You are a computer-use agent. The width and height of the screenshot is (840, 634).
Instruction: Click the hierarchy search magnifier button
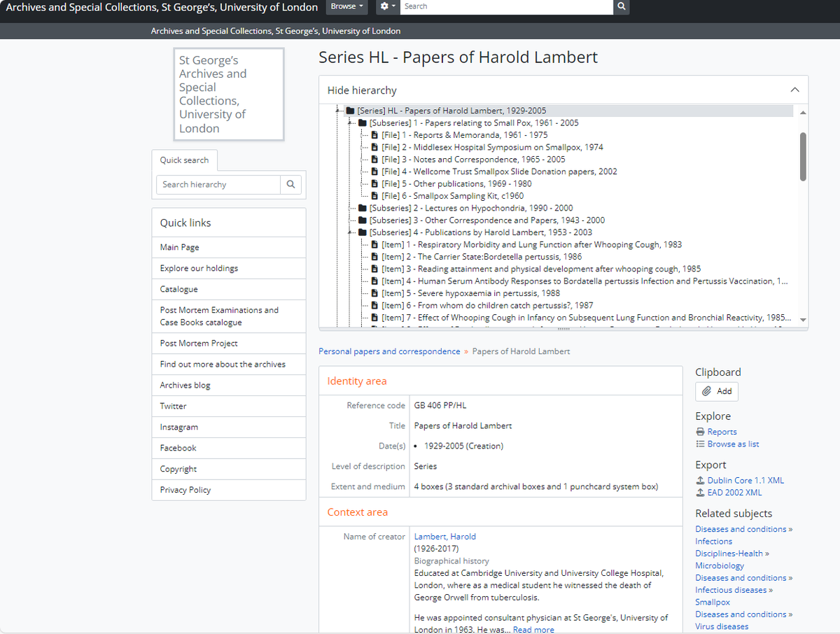pyautogui.click(x=291, y=185)
